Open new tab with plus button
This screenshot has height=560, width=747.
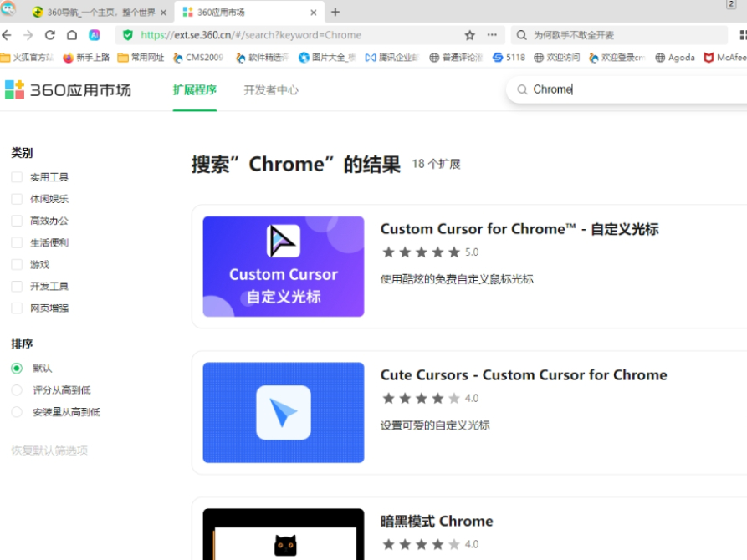click(335, 12)
